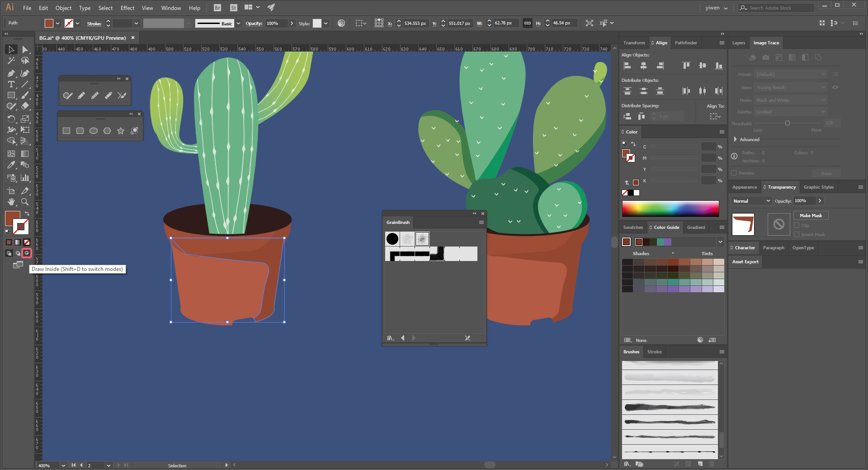Click the Vertical Align Top icon
Image resolution: width=868 pixels, height=470 pixels.
pyautogui.click(x=686, y=66)
